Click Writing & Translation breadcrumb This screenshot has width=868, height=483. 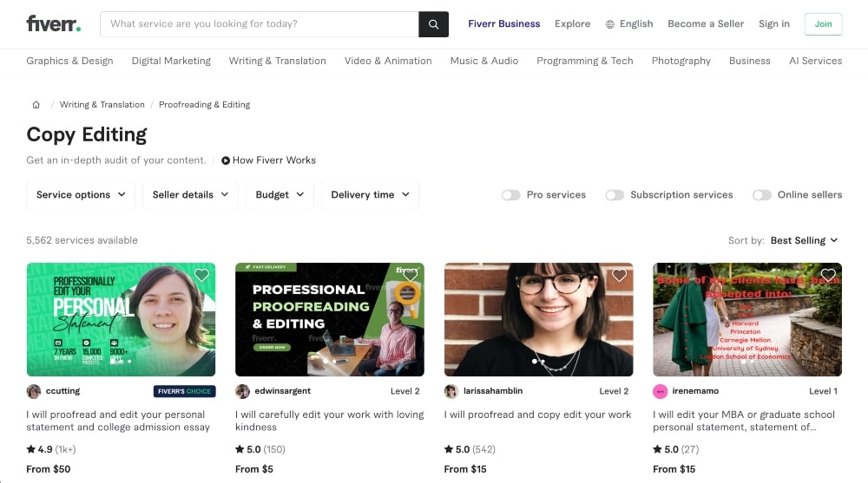pos(102,105)
